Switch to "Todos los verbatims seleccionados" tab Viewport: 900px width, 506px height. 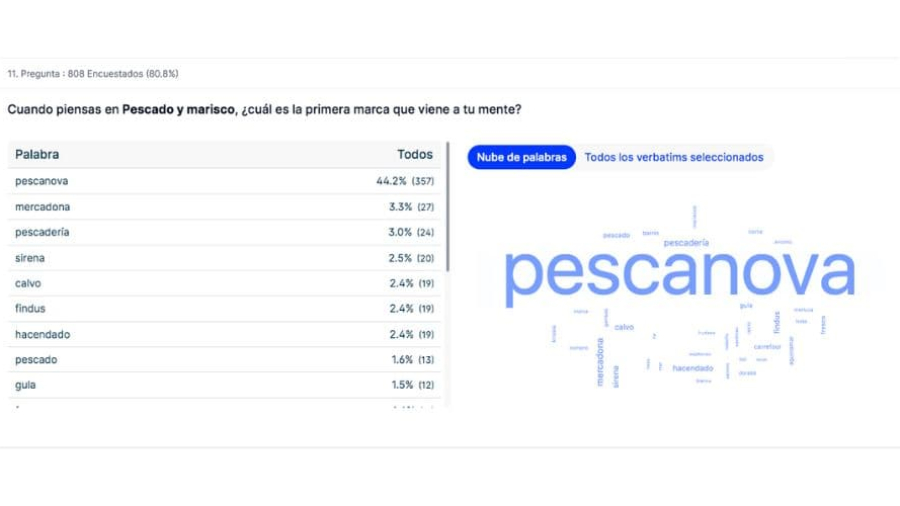[x=673, y=157]
